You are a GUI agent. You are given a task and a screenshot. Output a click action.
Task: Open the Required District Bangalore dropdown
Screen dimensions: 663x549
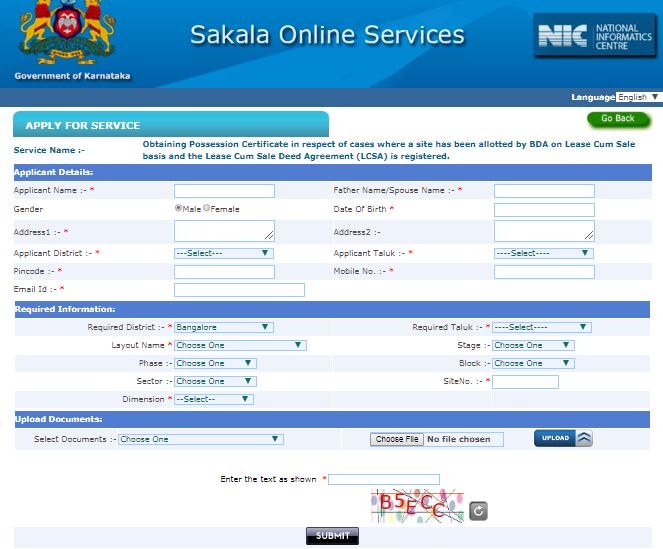tap(224, 327)
